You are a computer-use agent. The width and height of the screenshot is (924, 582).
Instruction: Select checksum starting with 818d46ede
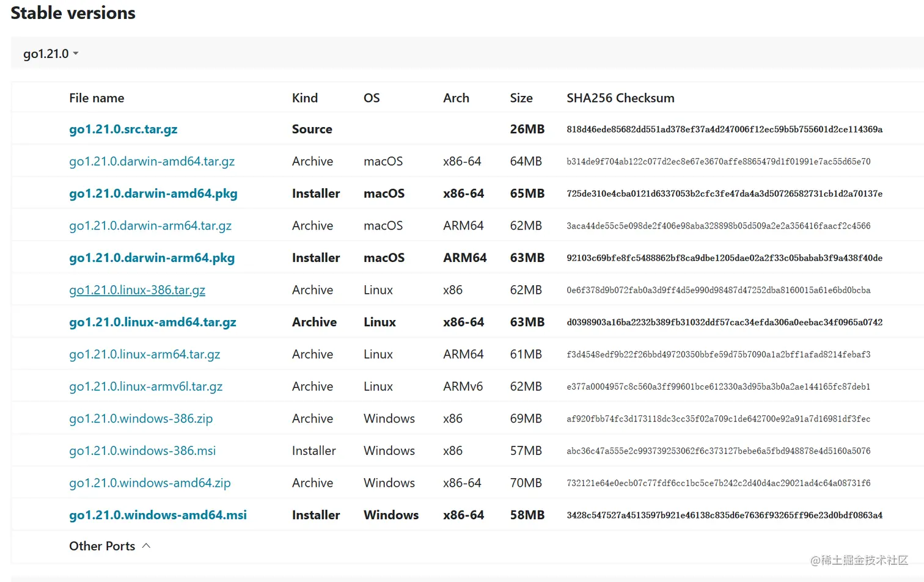click(x=724, y=129)
